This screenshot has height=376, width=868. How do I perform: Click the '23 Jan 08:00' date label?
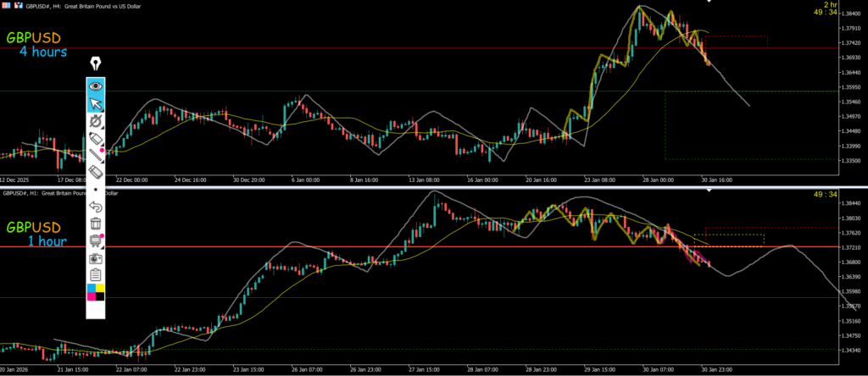pyautogui.click(x=598, y=180)
